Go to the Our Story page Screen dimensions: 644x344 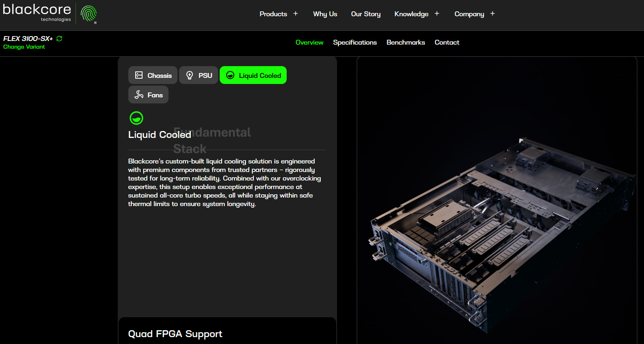tap(366, 14)
